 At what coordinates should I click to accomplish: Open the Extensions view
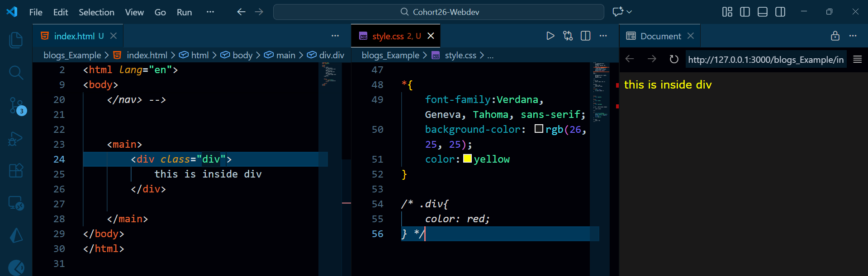pyautogui.click(x=16, y=171)
